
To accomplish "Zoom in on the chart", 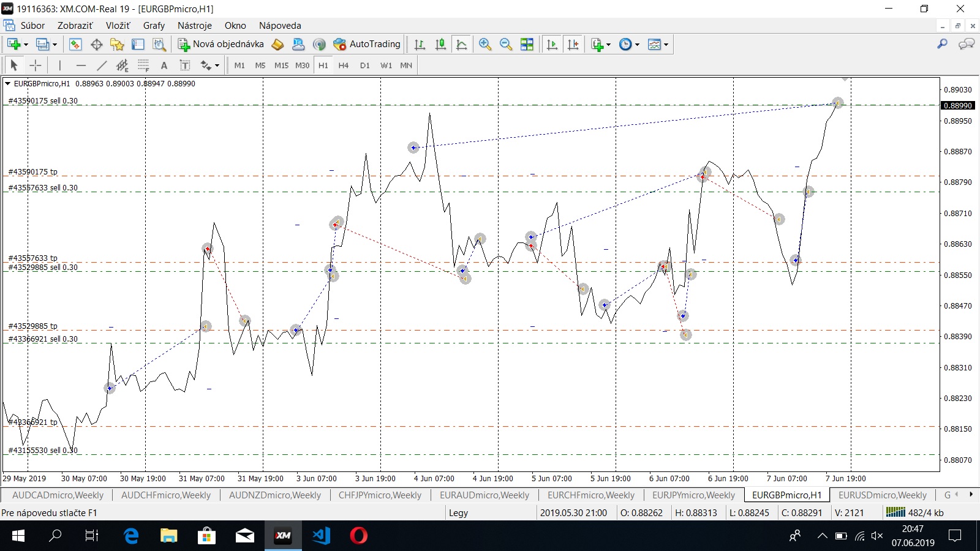I will 485,44.
